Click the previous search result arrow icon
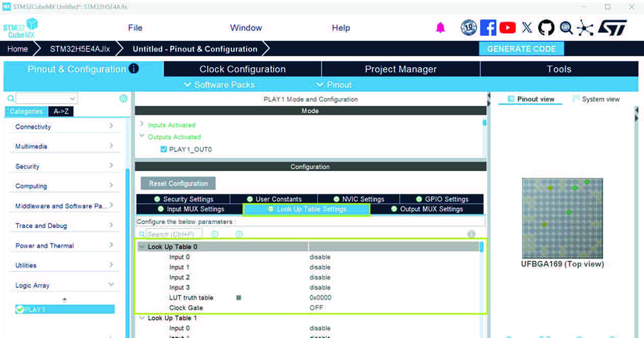 (x=214, y=234)
